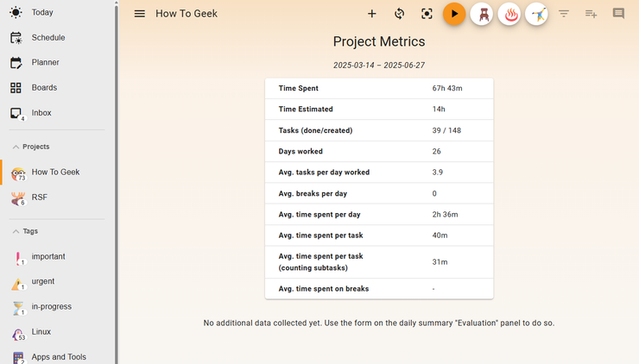Click the cartwheel exercise shortcut button

pos(536,15)
